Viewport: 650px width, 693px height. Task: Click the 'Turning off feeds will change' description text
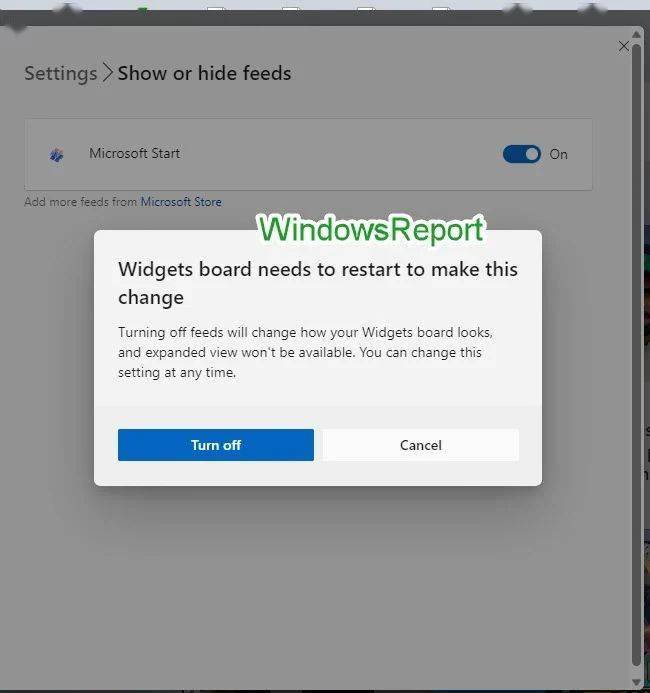305,352
